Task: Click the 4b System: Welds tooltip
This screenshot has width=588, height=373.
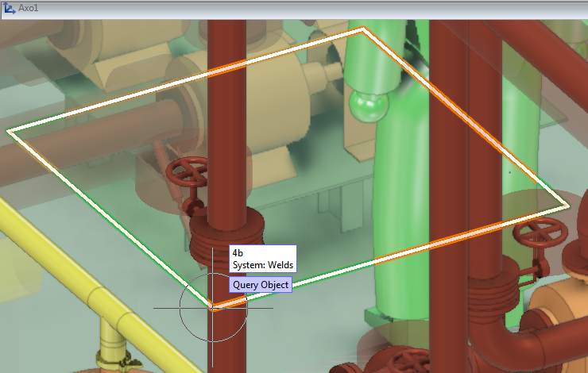Action: (x=262, y=258)
